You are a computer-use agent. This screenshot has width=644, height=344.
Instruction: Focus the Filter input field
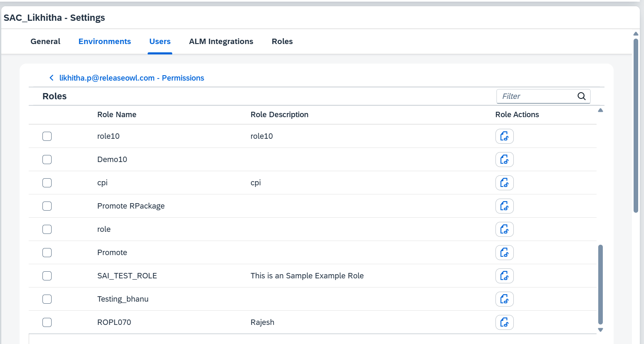click(x=537, y=96)
